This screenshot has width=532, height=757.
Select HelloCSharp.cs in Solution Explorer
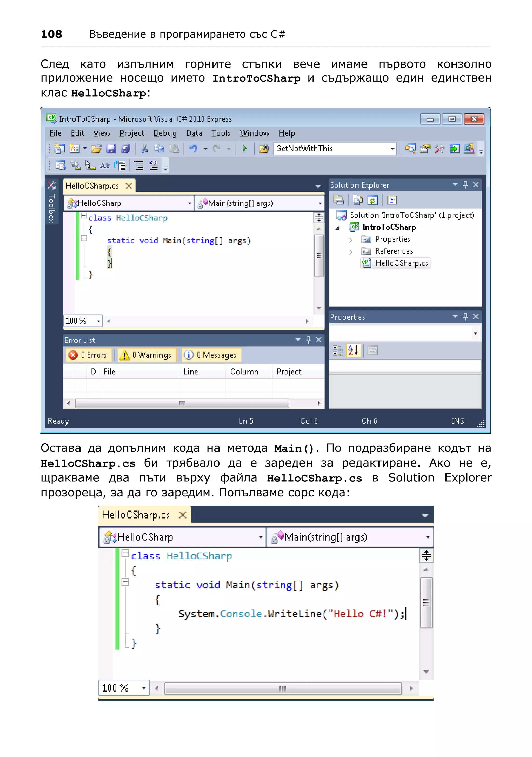click(x=401, y=263)
